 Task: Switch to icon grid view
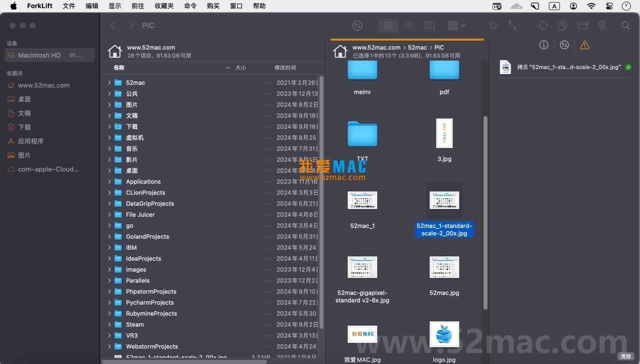388,25
